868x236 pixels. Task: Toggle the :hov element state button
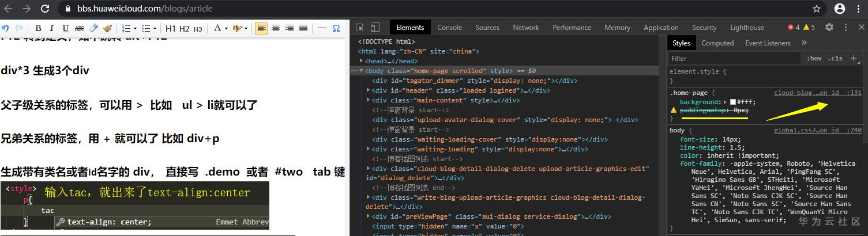click(x=814, y=58)
